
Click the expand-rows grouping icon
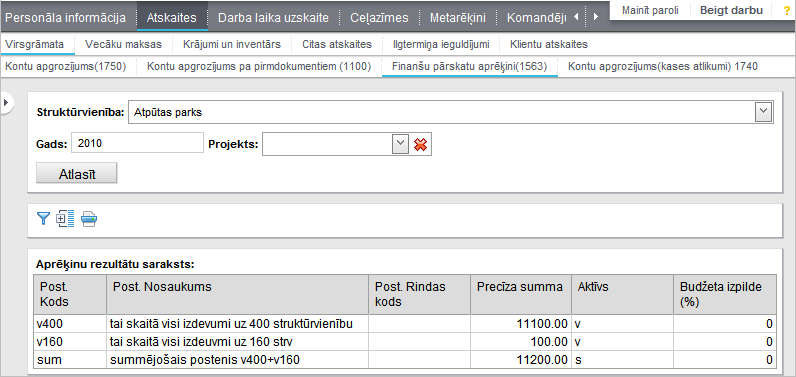click(65, 219)
